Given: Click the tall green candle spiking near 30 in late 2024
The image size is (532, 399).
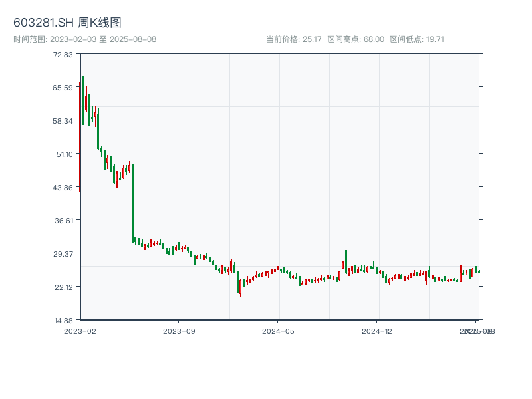Looking at the screenshot, I should (346, 261).
